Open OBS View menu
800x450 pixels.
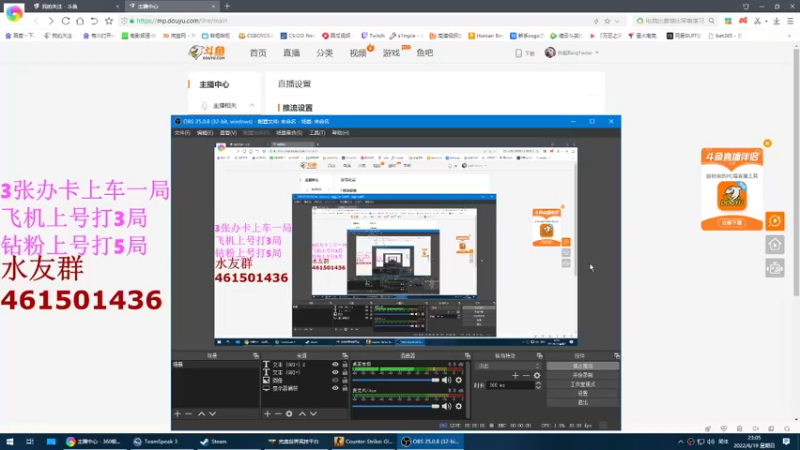pyautogui.click(x=228, y=133)
